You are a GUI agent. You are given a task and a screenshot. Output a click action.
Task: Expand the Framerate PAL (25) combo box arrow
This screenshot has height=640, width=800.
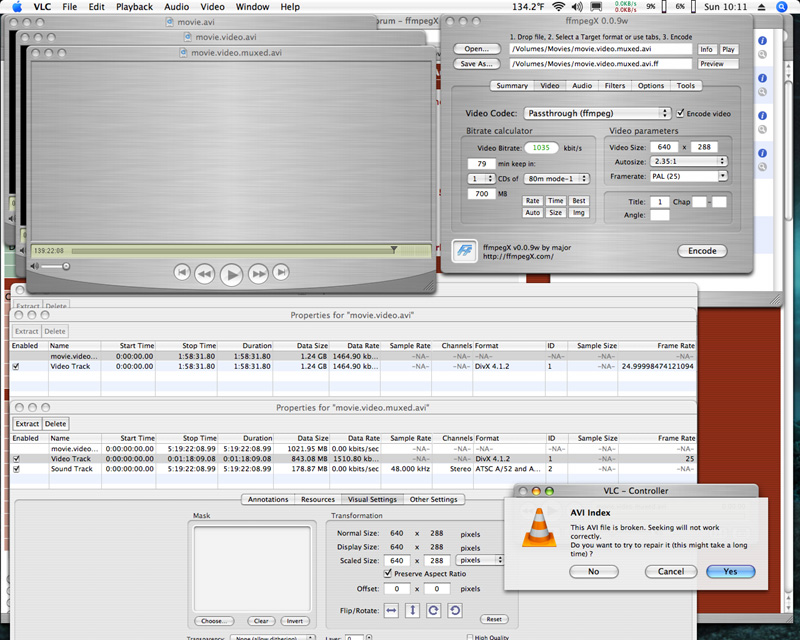point(723,176)
